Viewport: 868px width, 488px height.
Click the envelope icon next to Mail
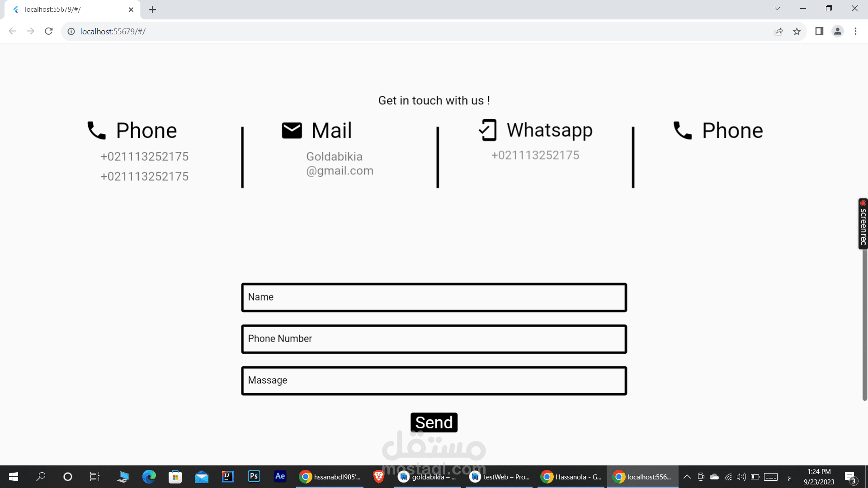tap(292, 131)
